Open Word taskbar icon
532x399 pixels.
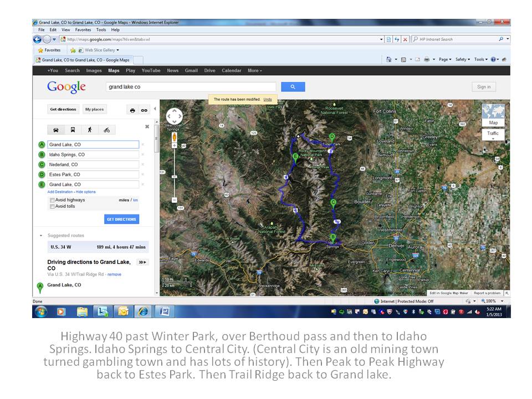coord(165,311)
